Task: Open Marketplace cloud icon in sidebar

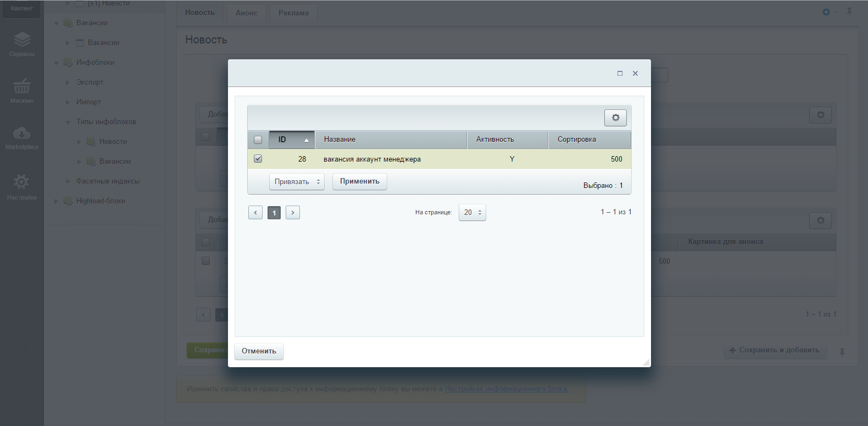Action: 22,137
